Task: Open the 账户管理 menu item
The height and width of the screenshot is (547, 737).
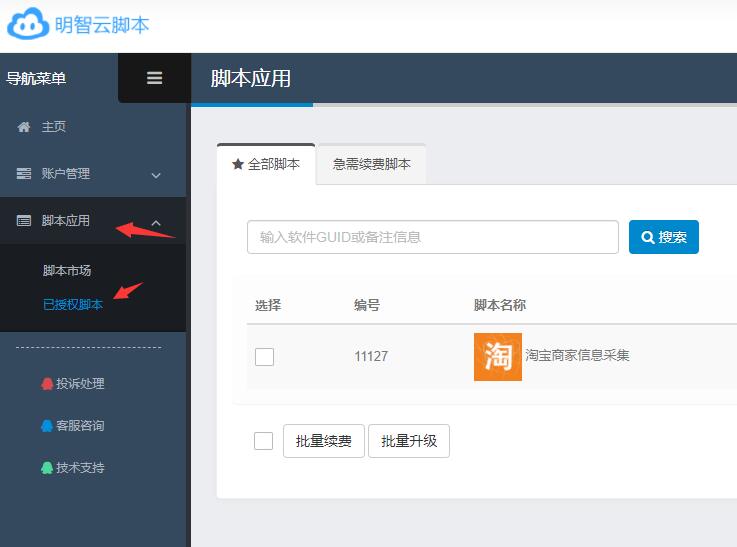Action: click(x=93, y=173)
